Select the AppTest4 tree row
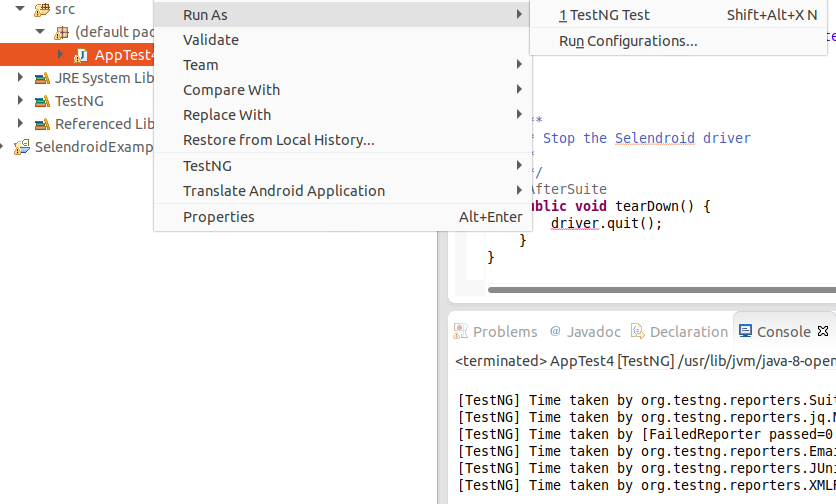This screenshot has width=836, height=504. coord(77,55)
